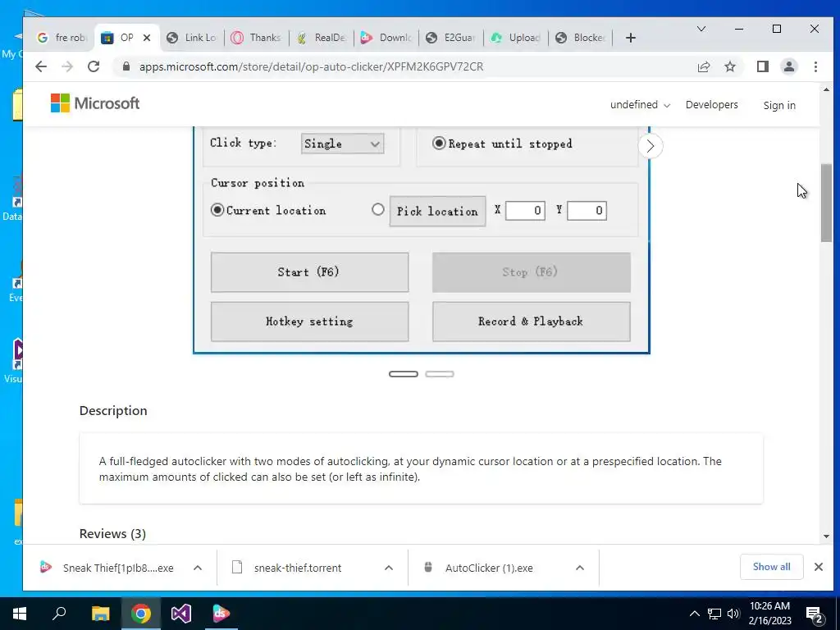Click scrollbar down arrow
Viewport: 840px width, 630px height.
click(x=825, y=536)
